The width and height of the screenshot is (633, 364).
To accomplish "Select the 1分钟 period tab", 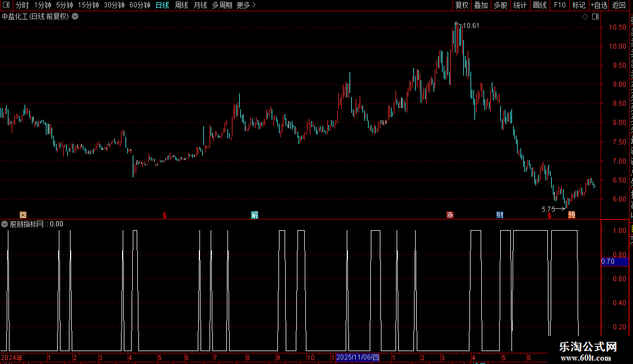I will 43,5.
